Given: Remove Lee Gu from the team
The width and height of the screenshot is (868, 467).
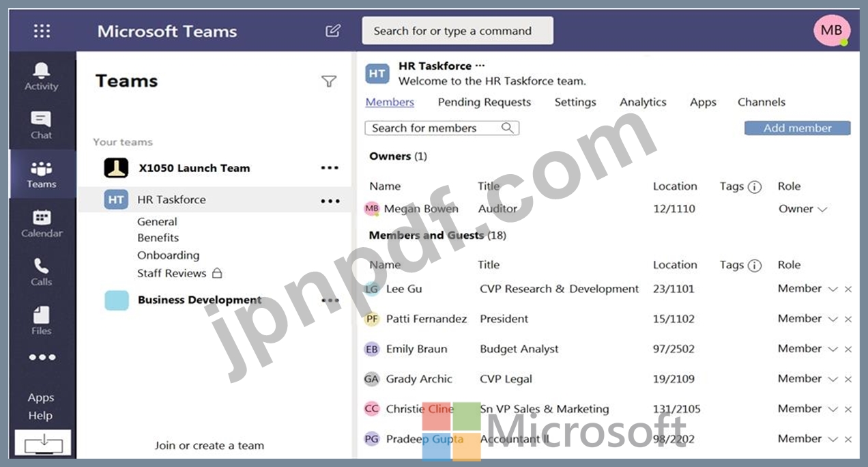Looking at the screenshot, I should [x=848, y=289].
